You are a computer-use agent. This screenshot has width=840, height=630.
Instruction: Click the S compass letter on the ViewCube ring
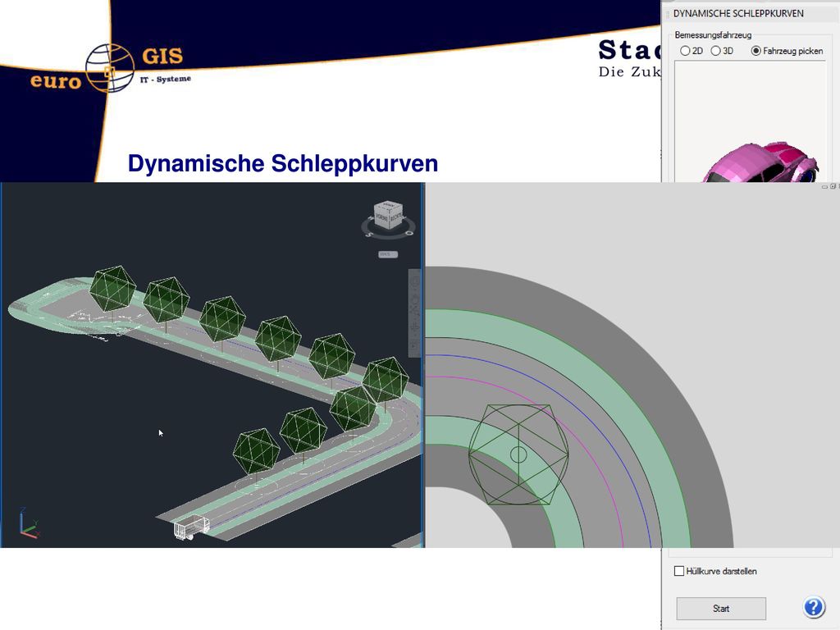click(x=369, y=234)
